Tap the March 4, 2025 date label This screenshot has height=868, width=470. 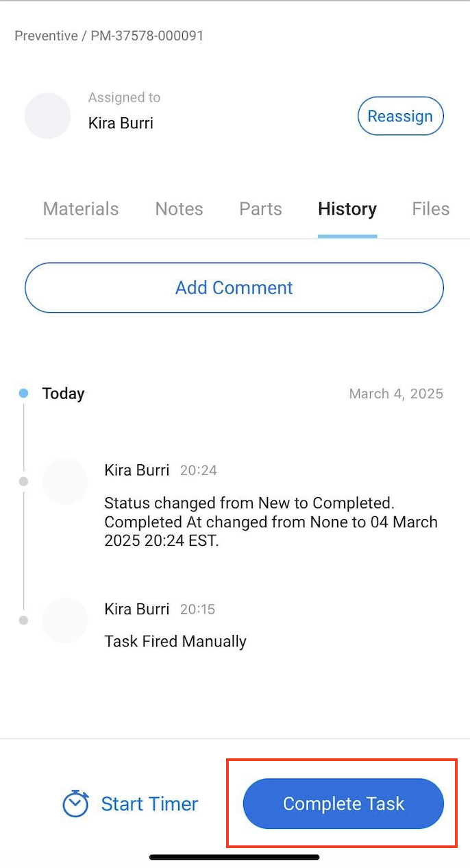396,394
